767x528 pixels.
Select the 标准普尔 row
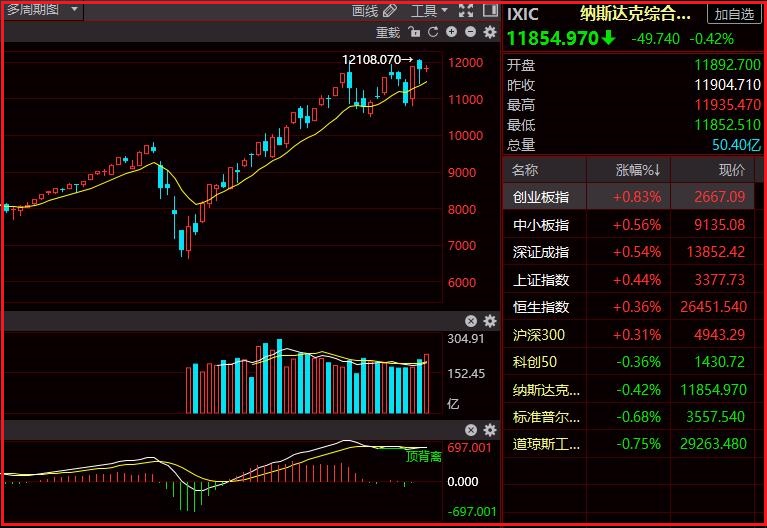(x=629, y=417)
